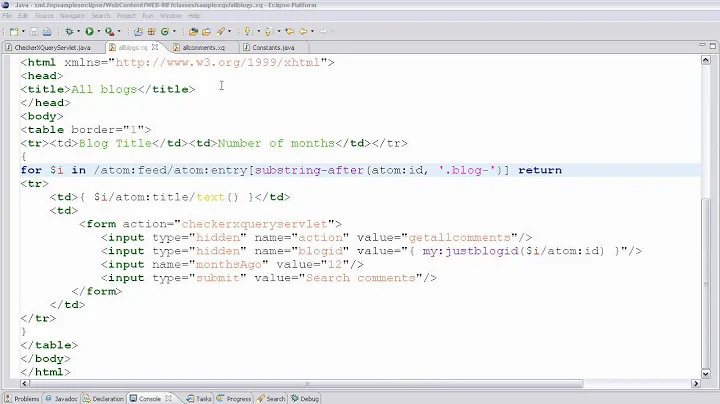Screen dimensions: 720x404
Task: Close the Console view tab
Action: (x=169, y=398)
